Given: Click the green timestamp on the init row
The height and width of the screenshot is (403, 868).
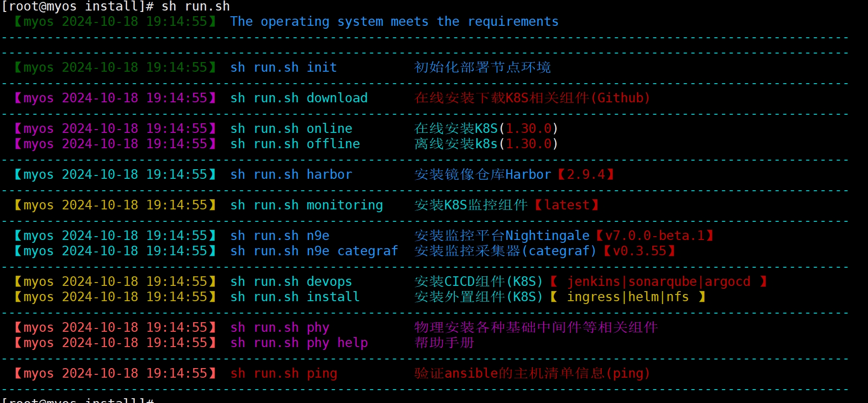Looking at the screenshot, I should pos(115,67).
